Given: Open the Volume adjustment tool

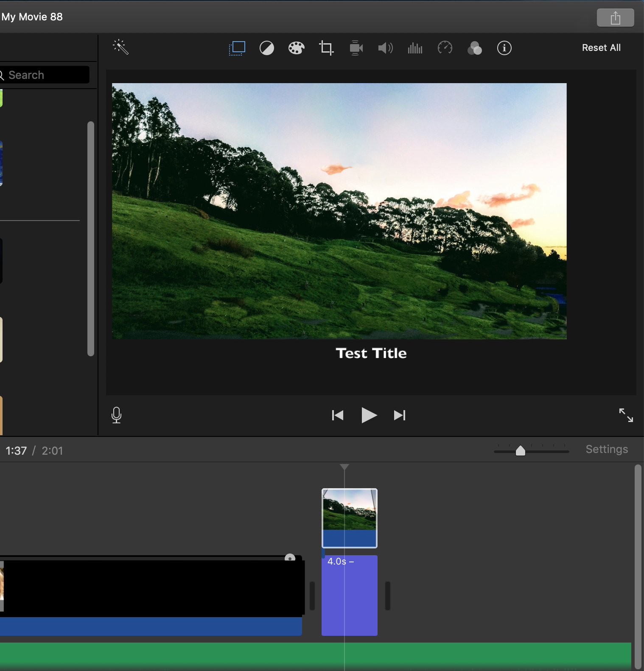Looking at the screenshot, I should pyautogui.click(x=385, y=48).
